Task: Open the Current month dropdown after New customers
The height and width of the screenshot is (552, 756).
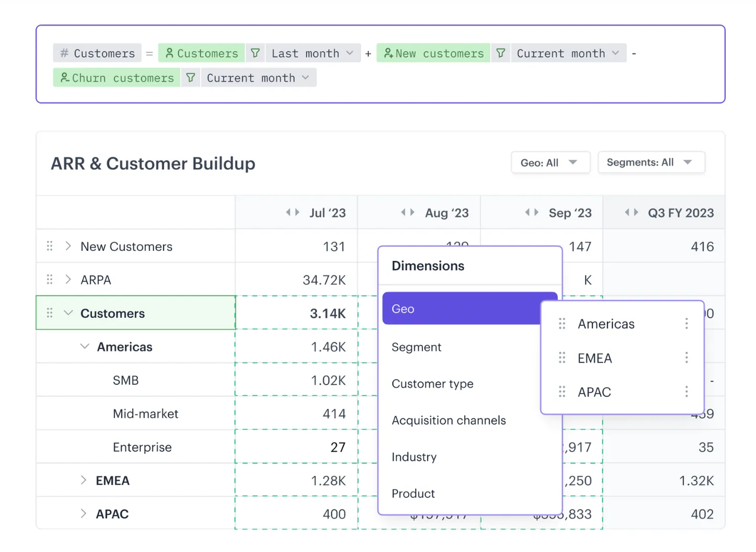Action: click(x=568, y=53)
